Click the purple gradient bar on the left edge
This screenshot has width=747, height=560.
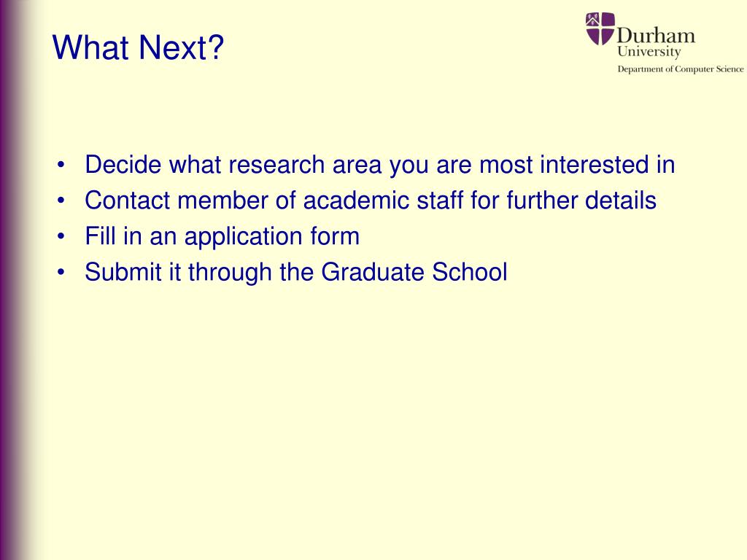click(17, 280)
